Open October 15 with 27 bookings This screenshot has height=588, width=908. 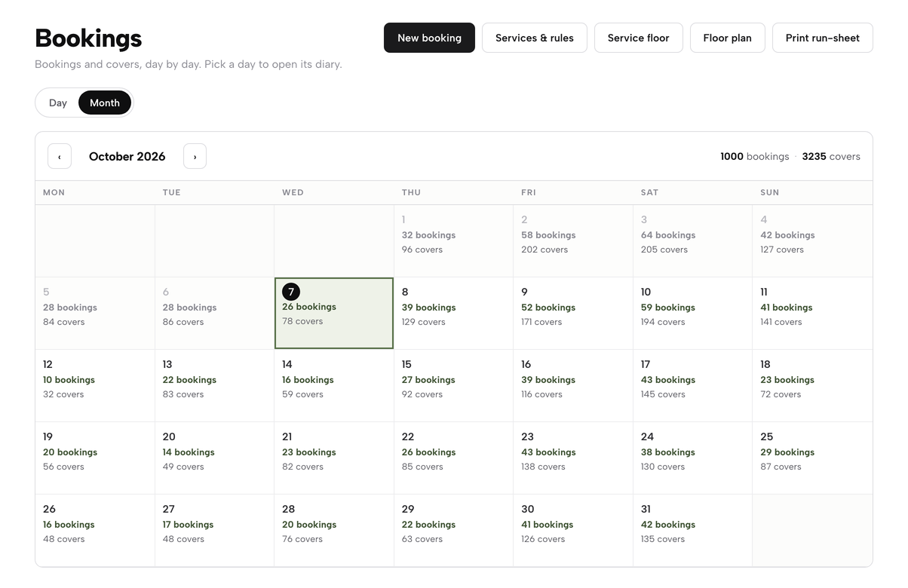coord(453,386)
